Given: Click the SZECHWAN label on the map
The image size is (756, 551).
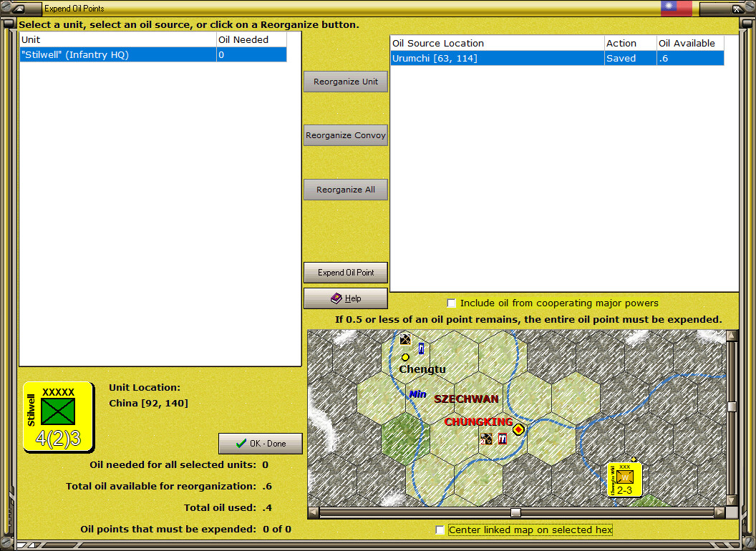Looking at the screenshot, I should pos(466,399).
